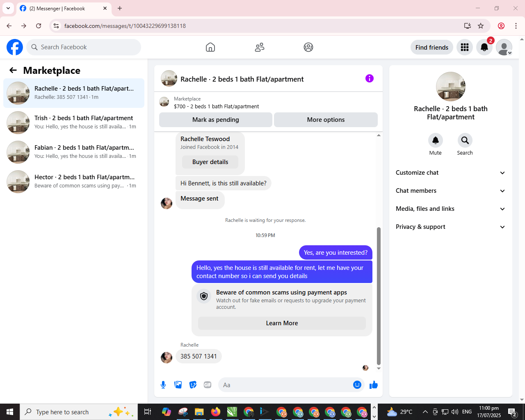This screenshot has height=420, width=525.
Task: Click the Messenger tab title
Action: 57,8
